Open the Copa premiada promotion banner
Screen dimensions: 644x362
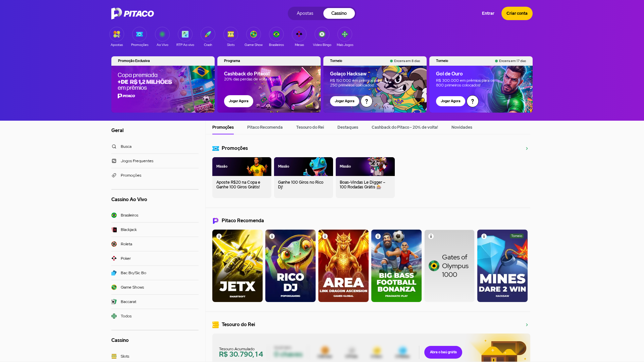pyautogui.click(x=163, y=84)
